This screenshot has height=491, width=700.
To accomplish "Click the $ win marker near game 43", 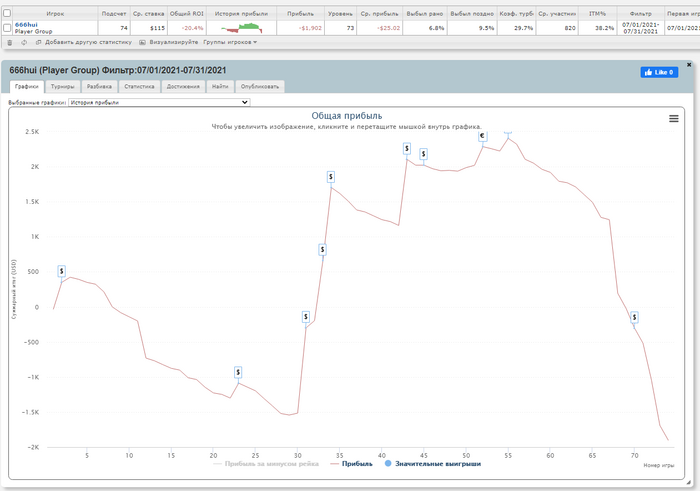I will 407,148.
